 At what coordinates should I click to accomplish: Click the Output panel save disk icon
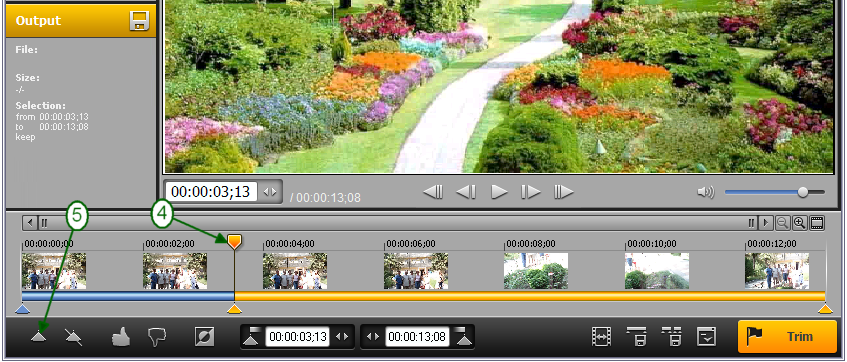click(x=139, y=21)
